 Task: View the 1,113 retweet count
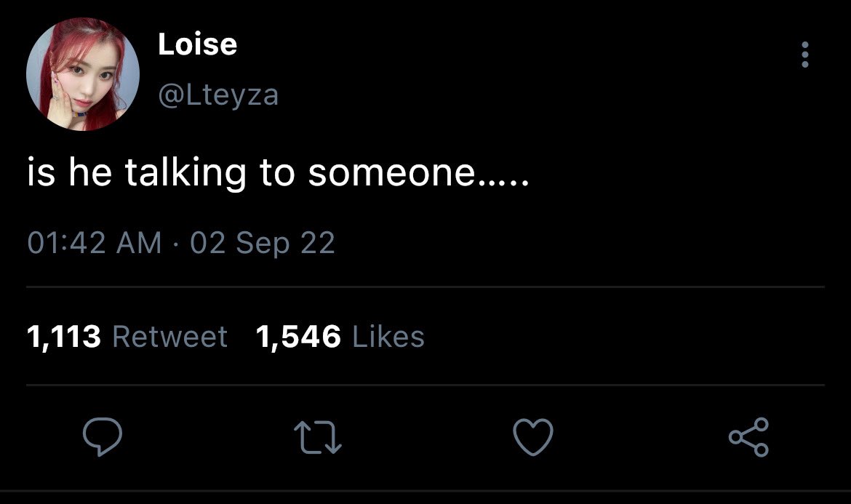pos(63,337)
